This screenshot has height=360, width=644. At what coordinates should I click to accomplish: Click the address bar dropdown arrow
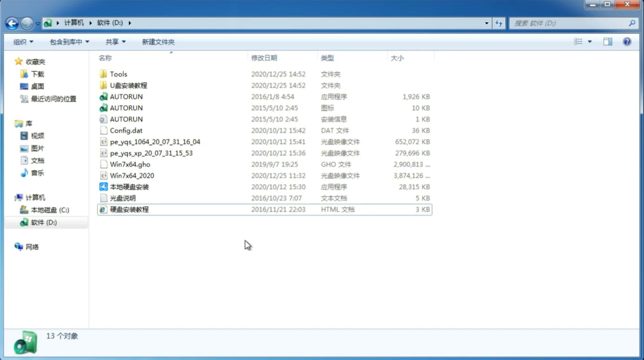487,23
